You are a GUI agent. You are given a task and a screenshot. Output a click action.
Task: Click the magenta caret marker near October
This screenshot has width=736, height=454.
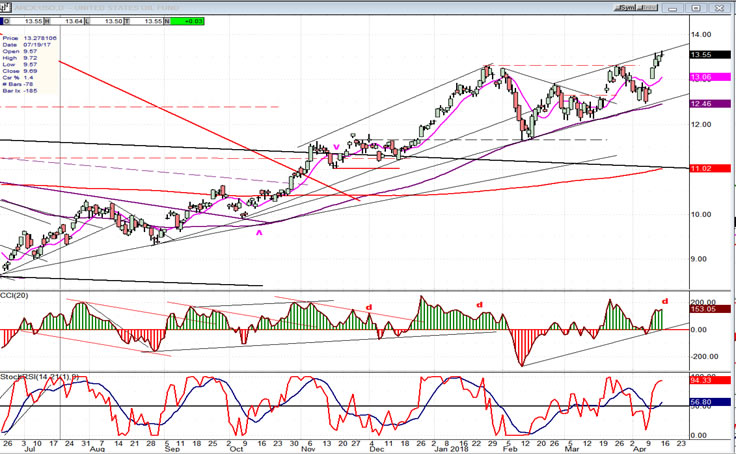pos(259,231)
